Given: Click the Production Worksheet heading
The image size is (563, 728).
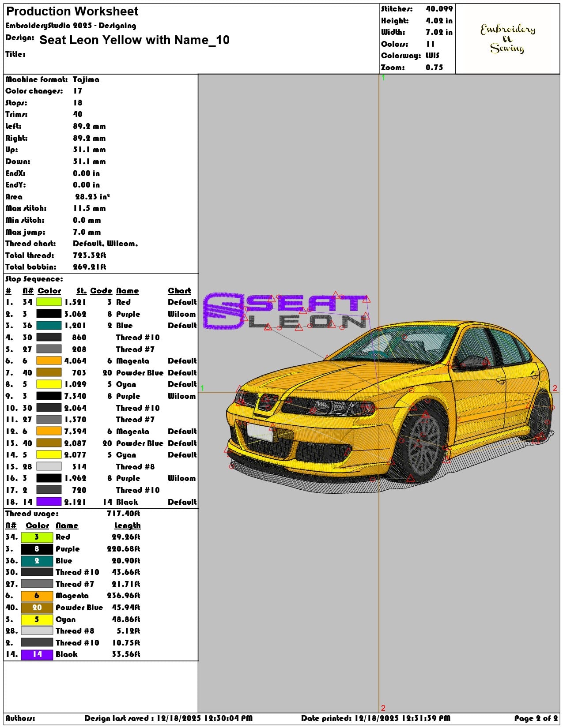Looking at the screenshot, I should pyautogui.click(x=72, y=11).
